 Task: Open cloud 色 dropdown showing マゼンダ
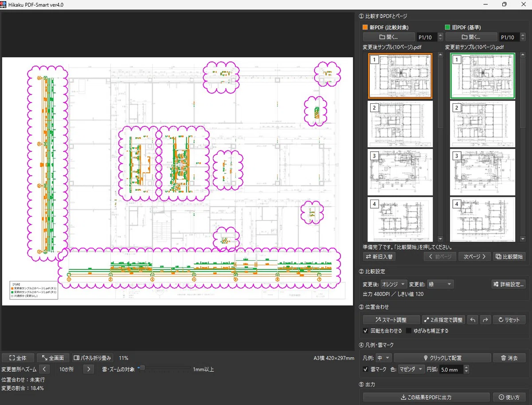[411, 369]
